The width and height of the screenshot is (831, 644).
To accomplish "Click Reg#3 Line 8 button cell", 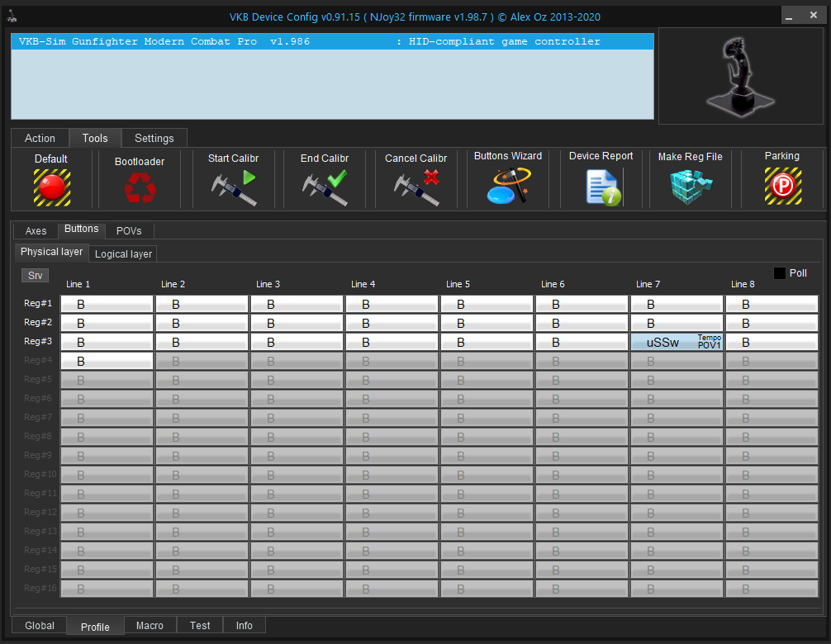I will (772, 342).
